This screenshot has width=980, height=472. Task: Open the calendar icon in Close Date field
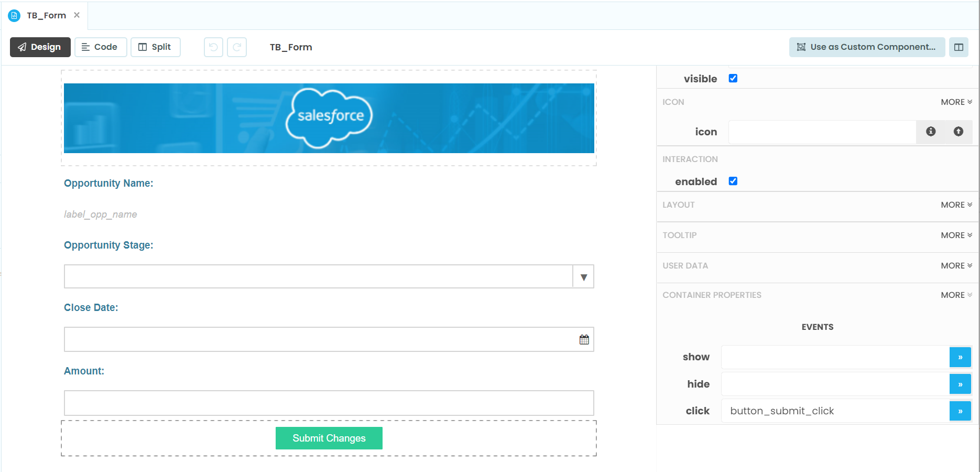pyautogui.click(x=584, y=339)
